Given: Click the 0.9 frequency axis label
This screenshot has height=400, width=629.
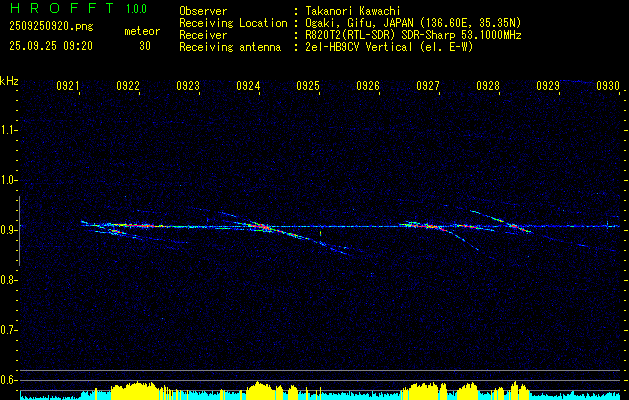Looking at the screenshot, I should pos(7,230).
